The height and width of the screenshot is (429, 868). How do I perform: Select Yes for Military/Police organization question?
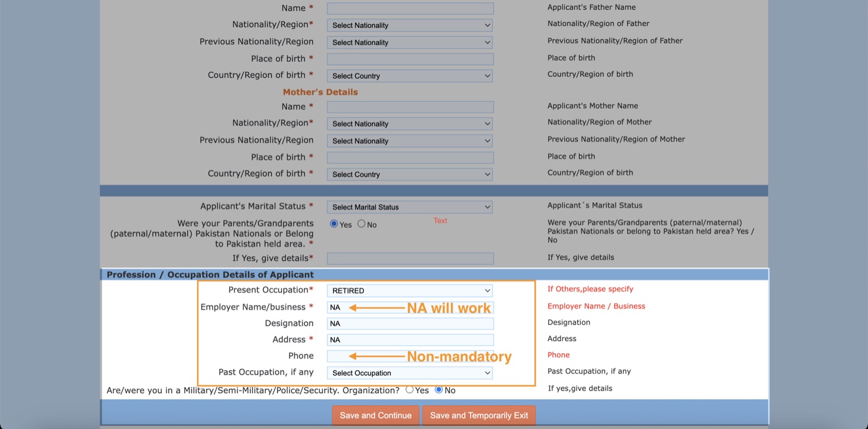pyautogui.click(x=410, y=390)
